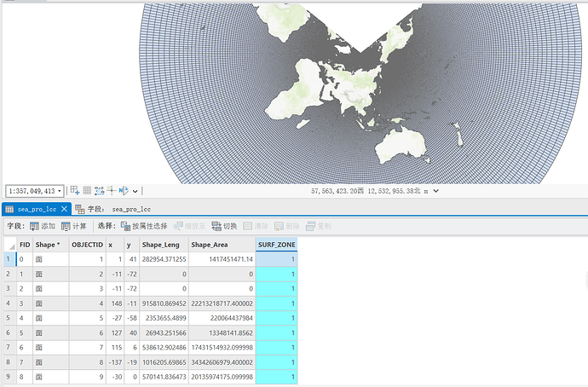Open the map scale dropdown
Viewport: 588px width, 387px height.
click(60, 191)
